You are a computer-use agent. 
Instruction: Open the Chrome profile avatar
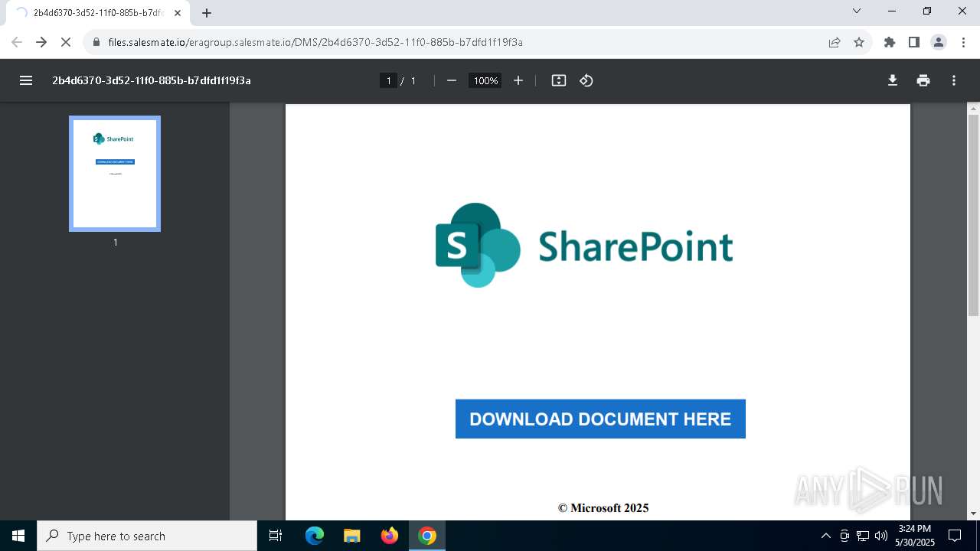coord(939,42)
